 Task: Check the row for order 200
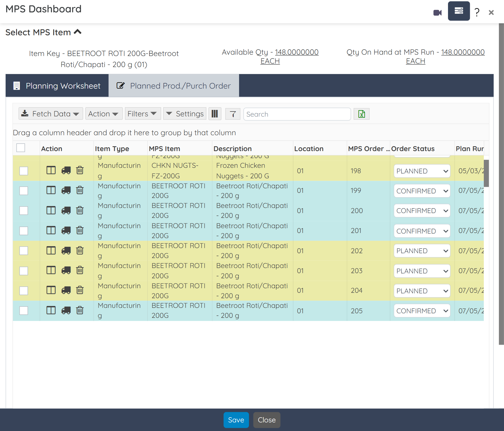click(x=24, y=211)
